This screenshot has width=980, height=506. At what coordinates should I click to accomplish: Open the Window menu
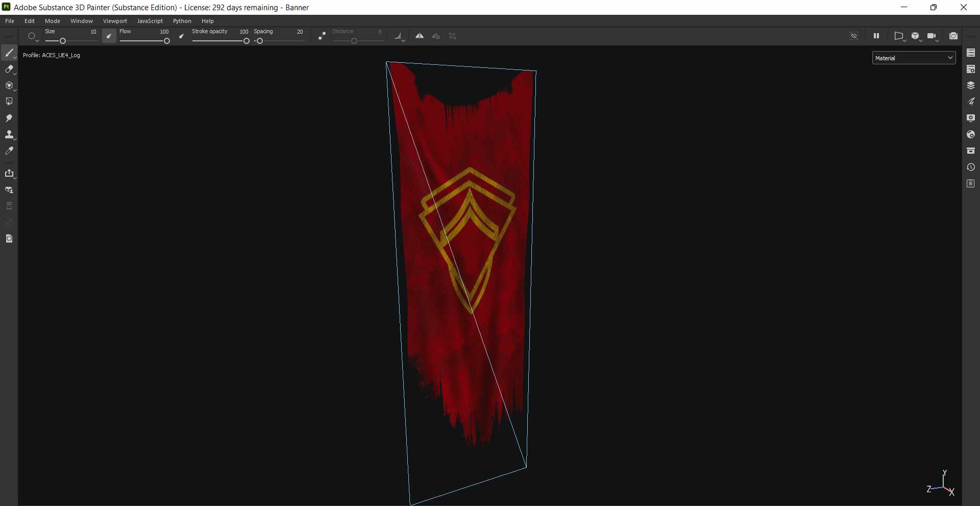tap(82, 21)
